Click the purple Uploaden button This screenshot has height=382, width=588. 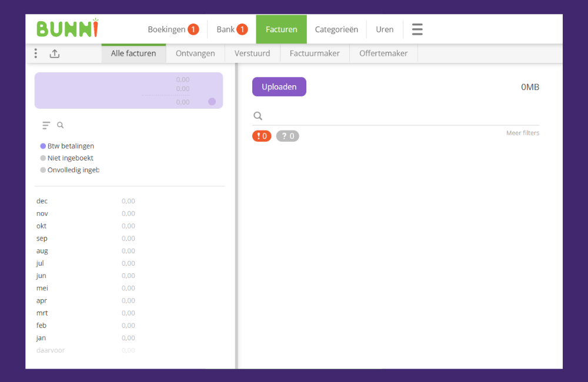(x=279, y=87)
